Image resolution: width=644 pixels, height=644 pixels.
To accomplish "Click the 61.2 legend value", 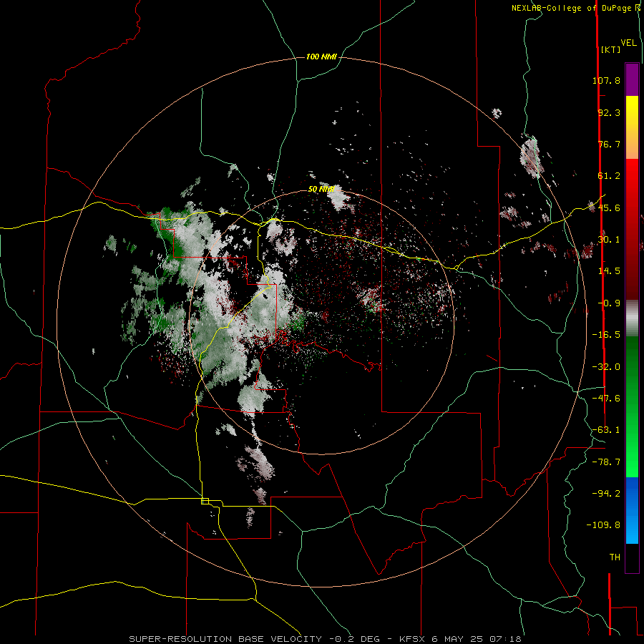I will [609, 176].
